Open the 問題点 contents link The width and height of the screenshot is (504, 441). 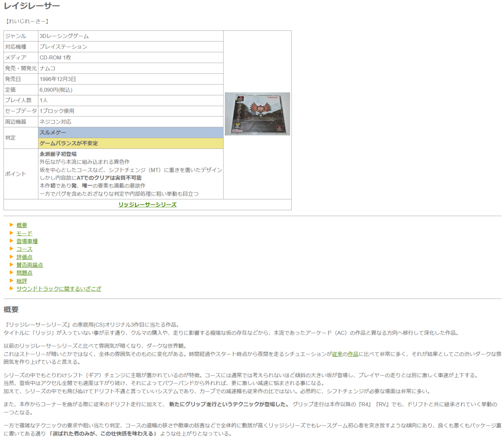[x=24, y=273]
